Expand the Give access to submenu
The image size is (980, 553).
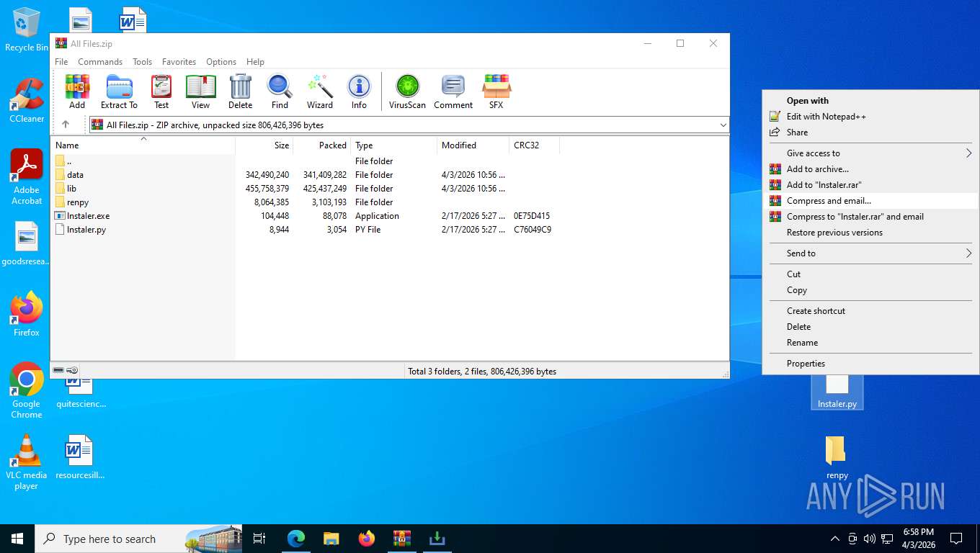(870, 153)
